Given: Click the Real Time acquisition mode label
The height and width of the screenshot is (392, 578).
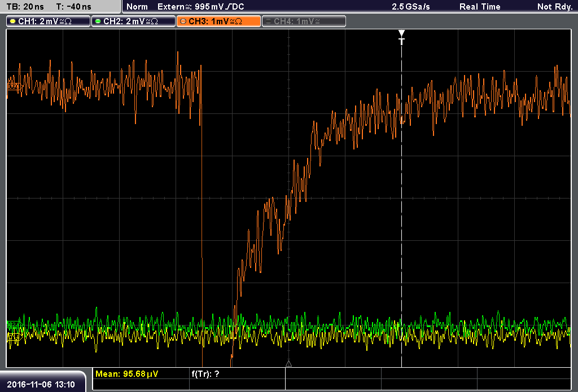Looking at the screenshot, I should 480,7.
